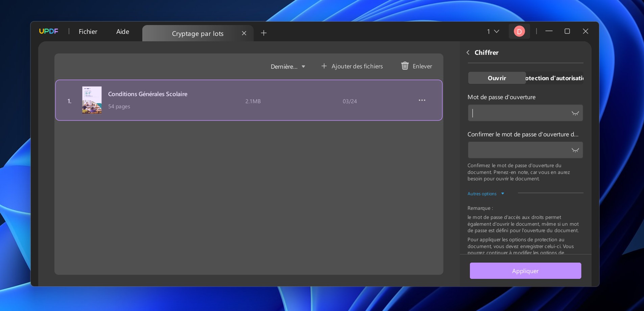Open the Fichier menu
This screenshot has height=311, width=644.
88,32
